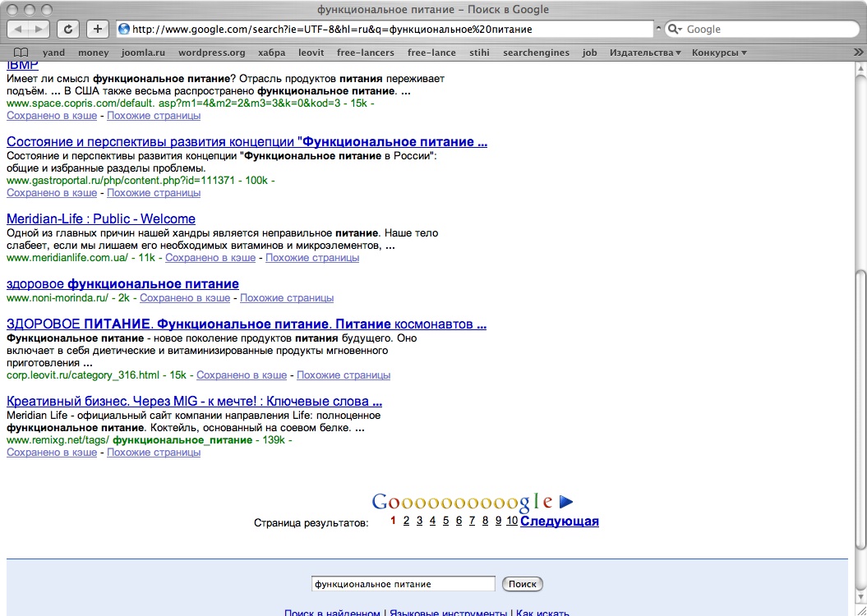Add a bookmark with the plus button
The height and width of the screenshot is (616, 867).
97,30
